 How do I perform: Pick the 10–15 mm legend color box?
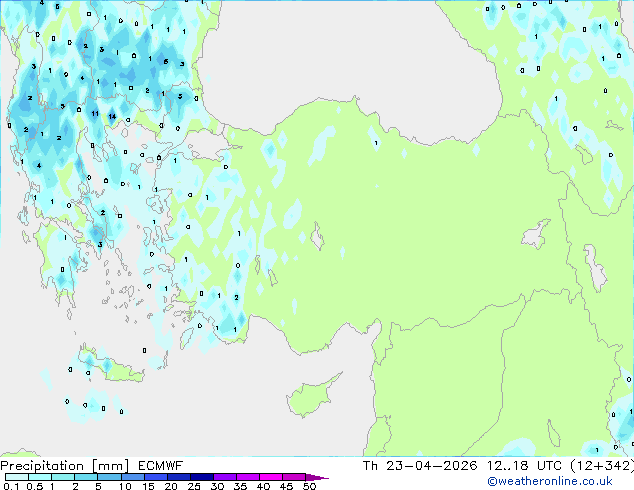click(x=133, y=477)
